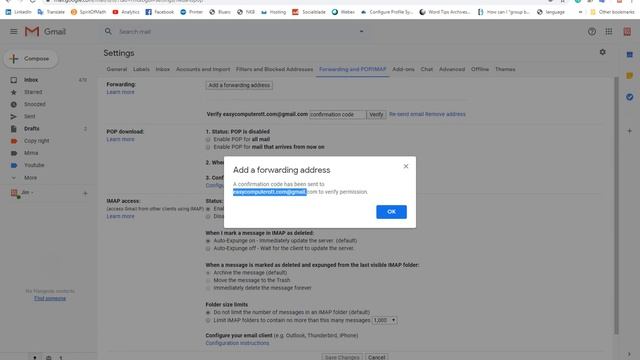Image resolution: width=640 pixels, height=360 pixels.
Task: Select Enable POP for all mail
Action: coord(208,140)
